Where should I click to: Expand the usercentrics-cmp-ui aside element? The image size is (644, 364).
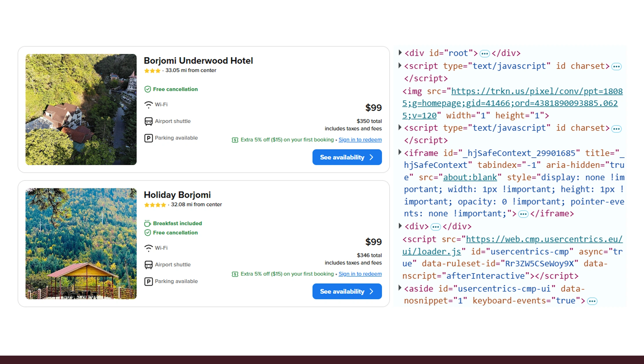(x=400, y=288)
